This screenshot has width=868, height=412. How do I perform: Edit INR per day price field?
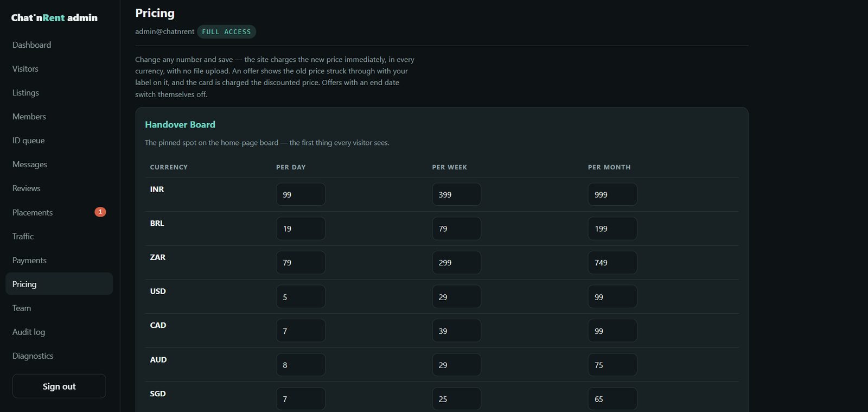tap(301, 194)
